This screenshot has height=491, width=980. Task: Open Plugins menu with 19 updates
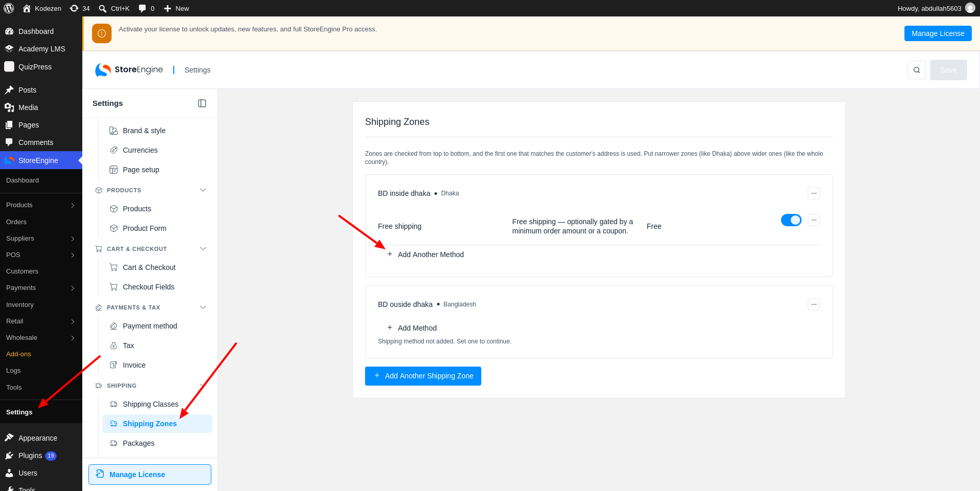(x=41, y=456)
